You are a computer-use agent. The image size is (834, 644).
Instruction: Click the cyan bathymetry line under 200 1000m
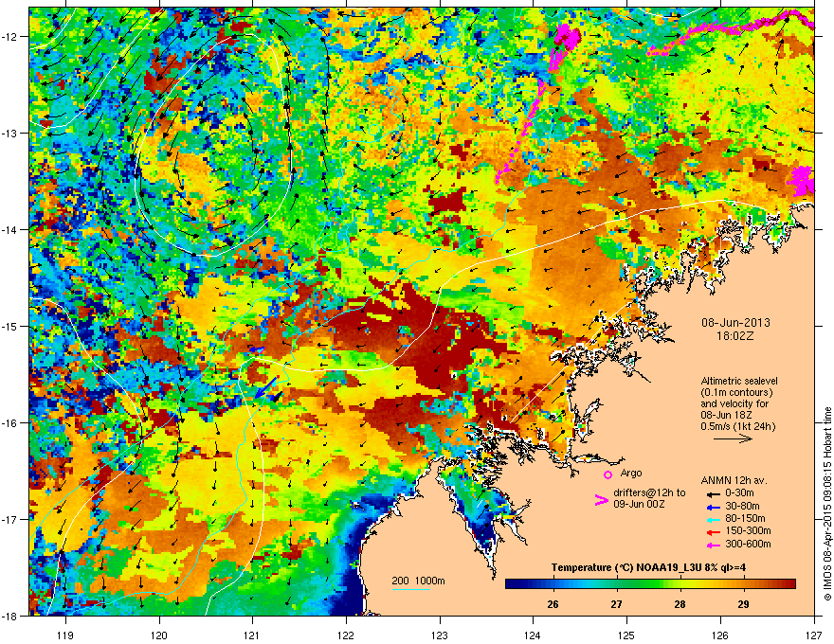click(x=411, y=589)
